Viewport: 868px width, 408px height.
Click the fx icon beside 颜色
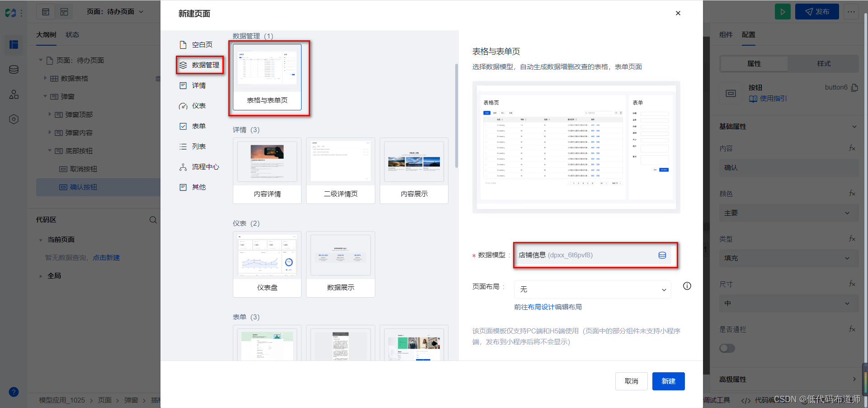pyautogui.click(x=852, y=194)
